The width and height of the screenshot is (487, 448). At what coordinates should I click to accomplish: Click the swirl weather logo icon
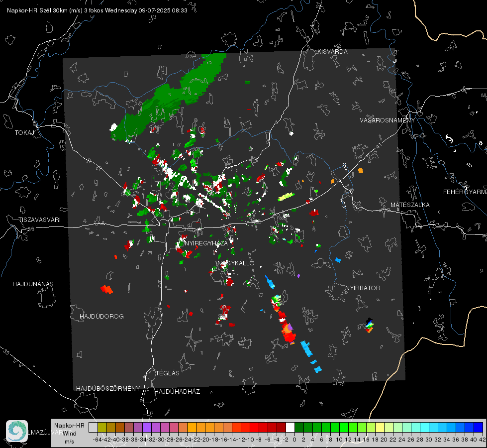point(17,431)
